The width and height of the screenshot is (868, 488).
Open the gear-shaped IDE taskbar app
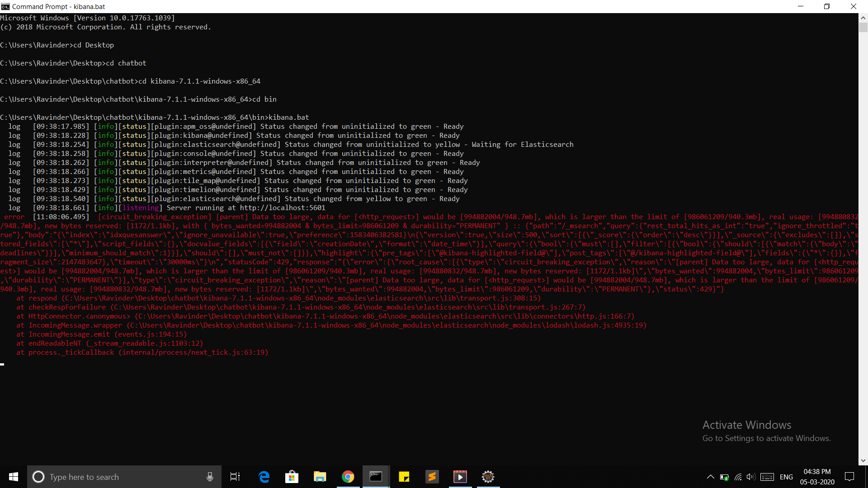[488, 477]
